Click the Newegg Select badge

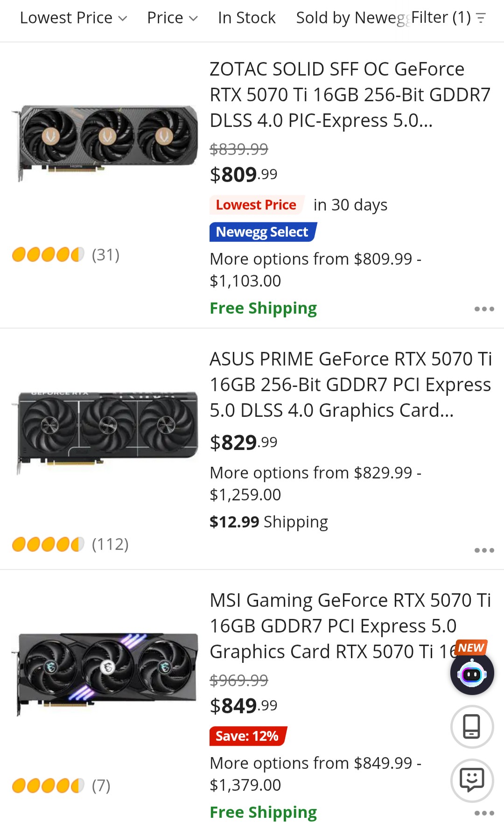pos(263,232)
